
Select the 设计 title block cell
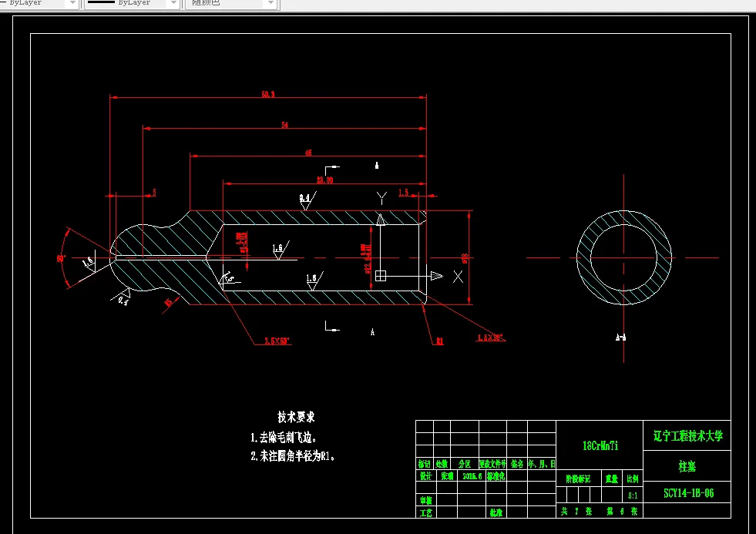[x=425, y=475]
